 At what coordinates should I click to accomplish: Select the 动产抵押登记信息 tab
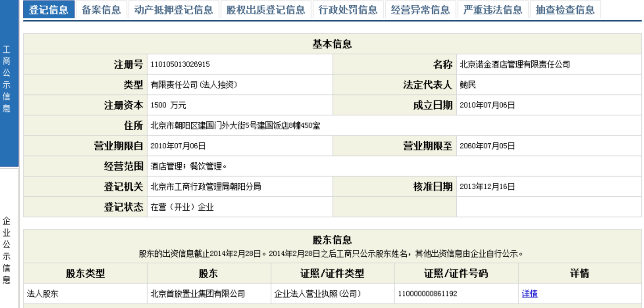(173, 10)
